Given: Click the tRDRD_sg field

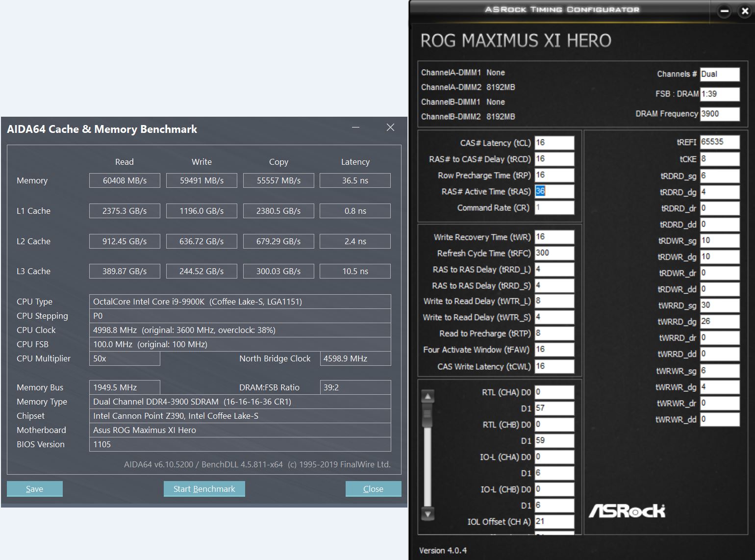Looking at the screenshot, I should (719, 176).
